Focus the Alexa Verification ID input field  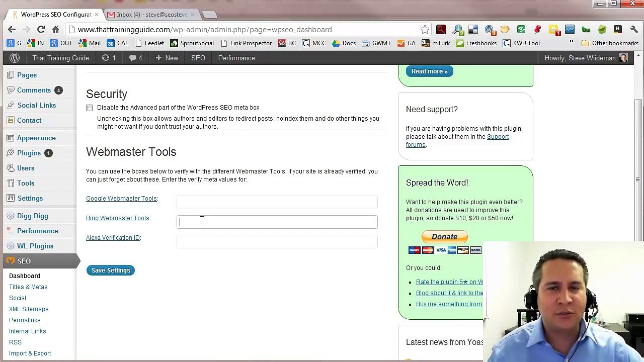277,241
